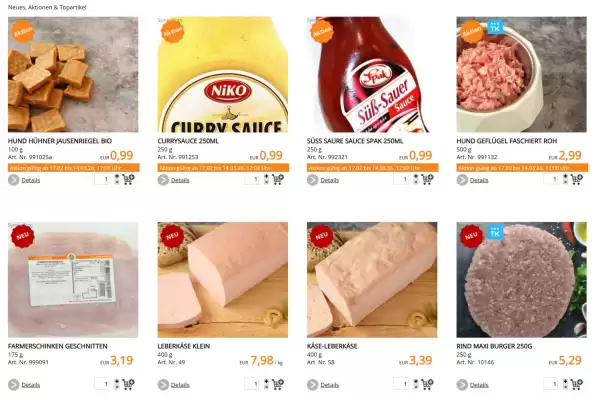Screen dimensions: 599x400
Task: Add Käse-Leberkäse to the cart
Action: 427,384
